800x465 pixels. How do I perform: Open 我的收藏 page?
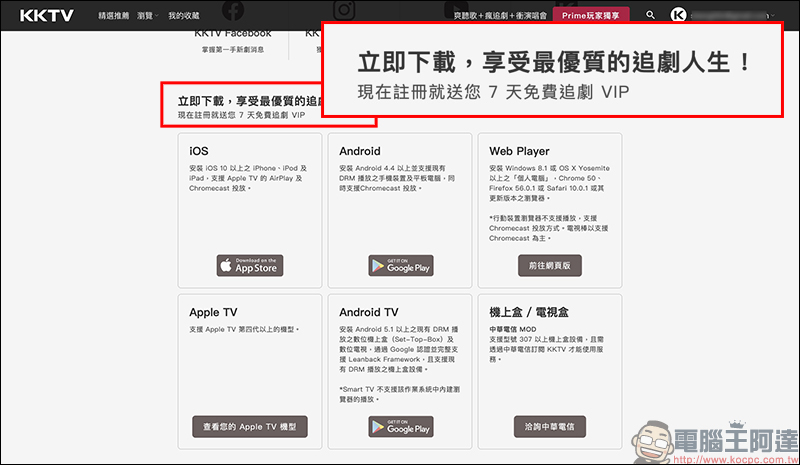pos(184,16)
